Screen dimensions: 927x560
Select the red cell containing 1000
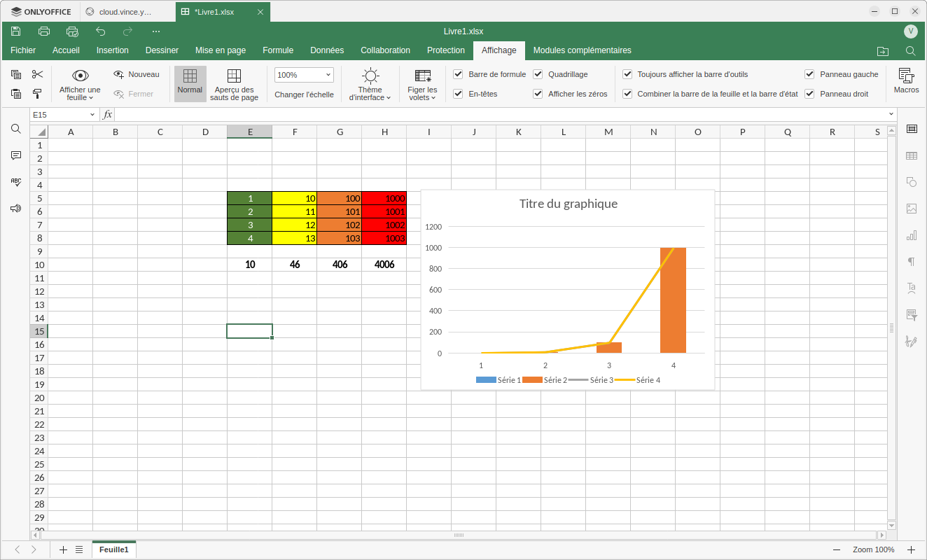click(384, 198)
